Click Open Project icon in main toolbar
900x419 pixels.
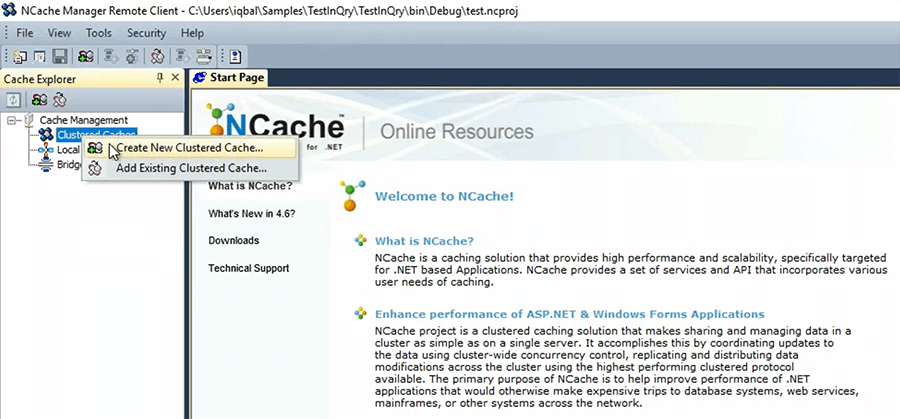[39, 56]
